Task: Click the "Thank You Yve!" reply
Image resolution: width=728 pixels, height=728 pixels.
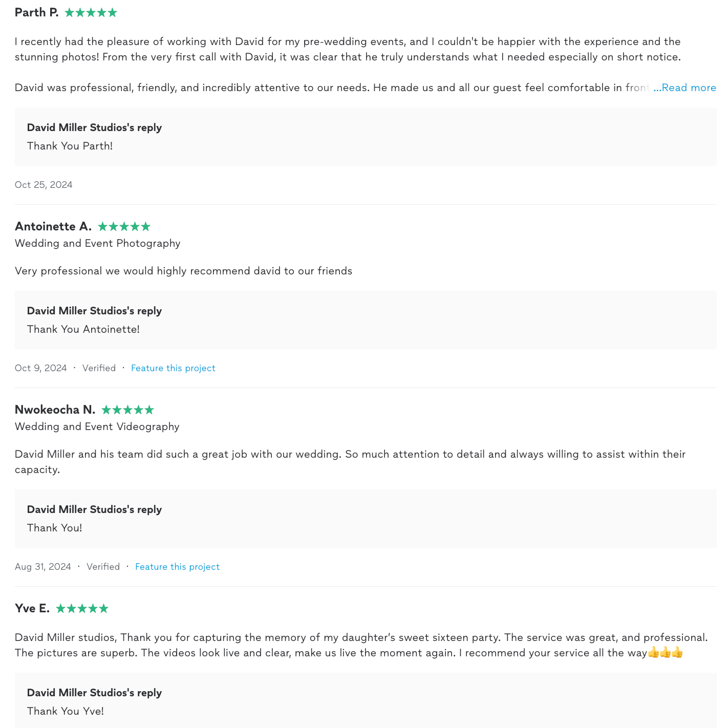Action: click(65, 711)
